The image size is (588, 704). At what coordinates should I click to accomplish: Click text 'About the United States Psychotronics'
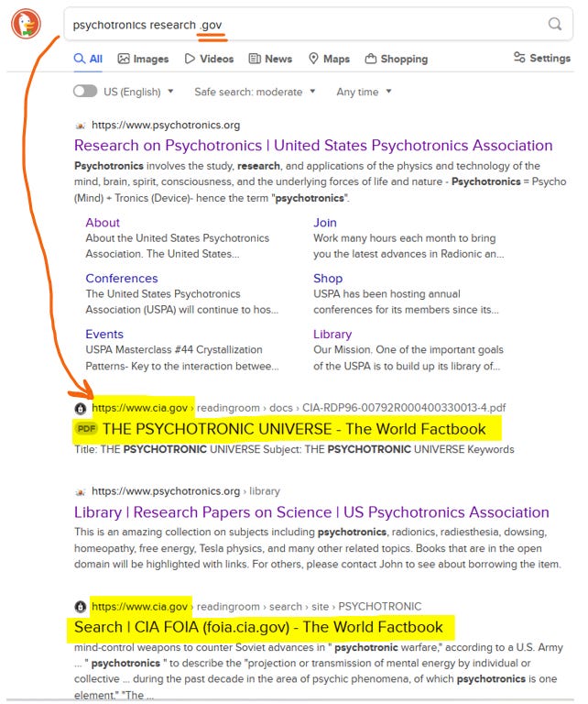pos(177,238)
